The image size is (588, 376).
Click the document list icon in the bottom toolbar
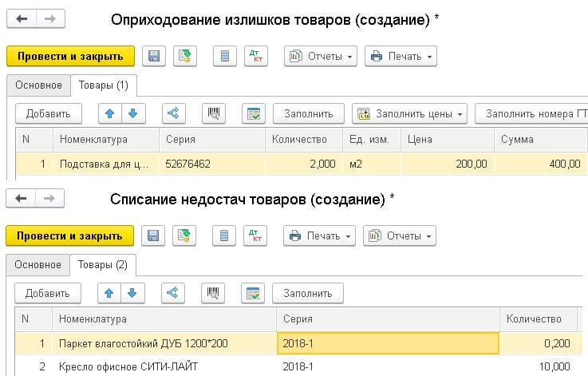(224, 235)
